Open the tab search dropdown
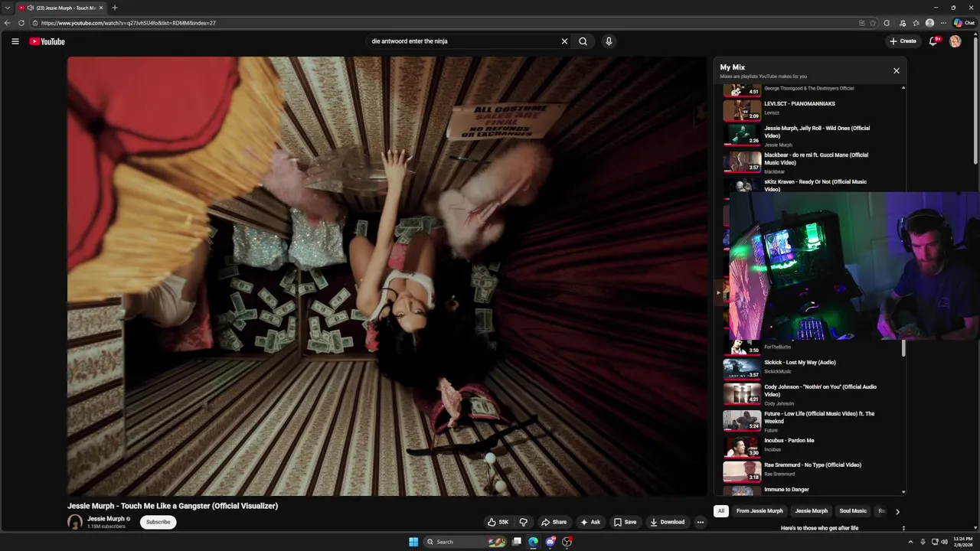980x551 pixels. [x=8, y=8]
